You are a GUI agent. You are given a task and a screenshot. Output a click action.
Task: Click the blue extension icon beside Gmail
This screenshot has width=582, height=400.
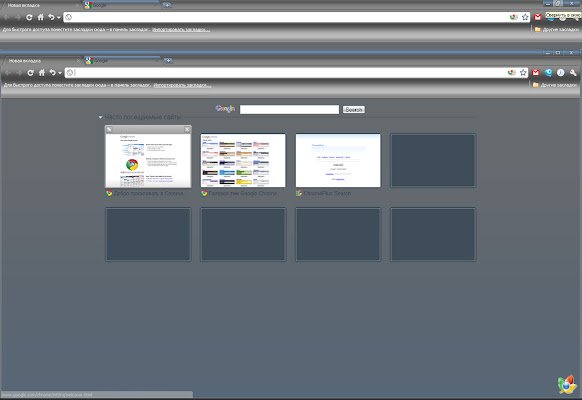tap(548, 73)
